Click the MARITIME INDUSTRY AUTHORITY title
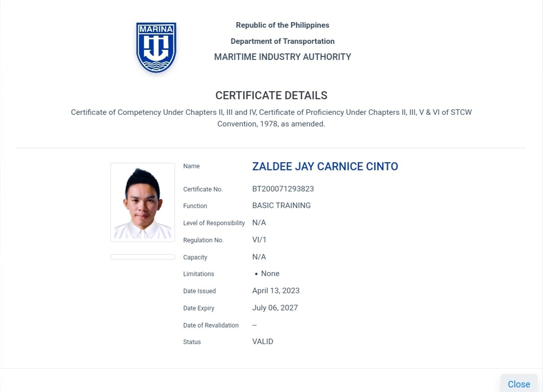 (x=282, y=57)
